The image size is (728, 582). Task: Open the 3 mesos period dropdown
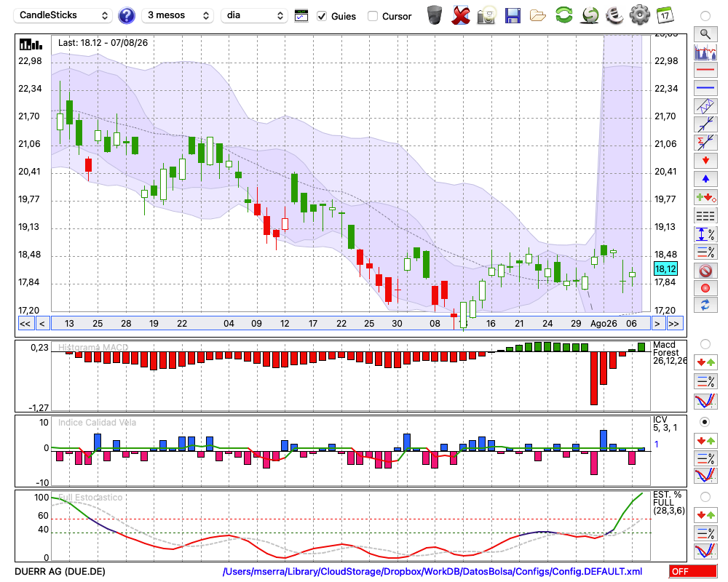pyautogui.click(x=178, y=15)
